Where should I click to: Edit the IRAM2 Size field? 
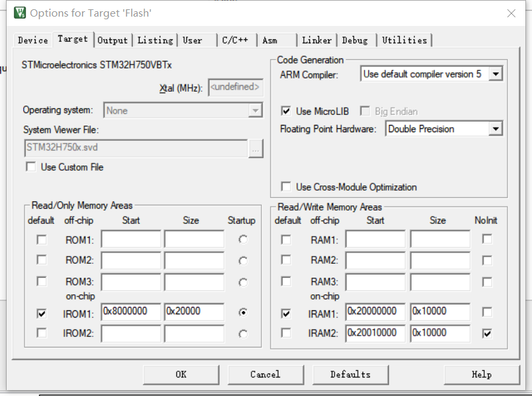pos(440,334)
